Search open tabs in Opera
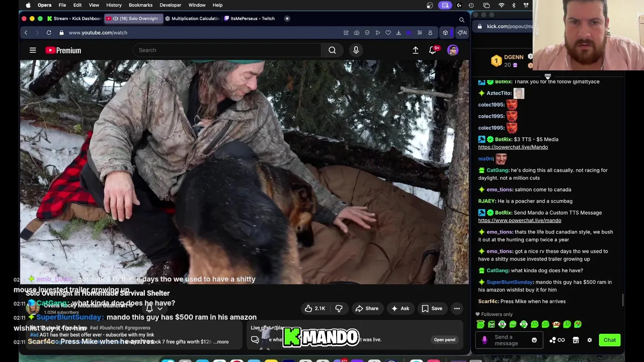Viewport: 644px width, 362px height. click(x=461, y=20)
